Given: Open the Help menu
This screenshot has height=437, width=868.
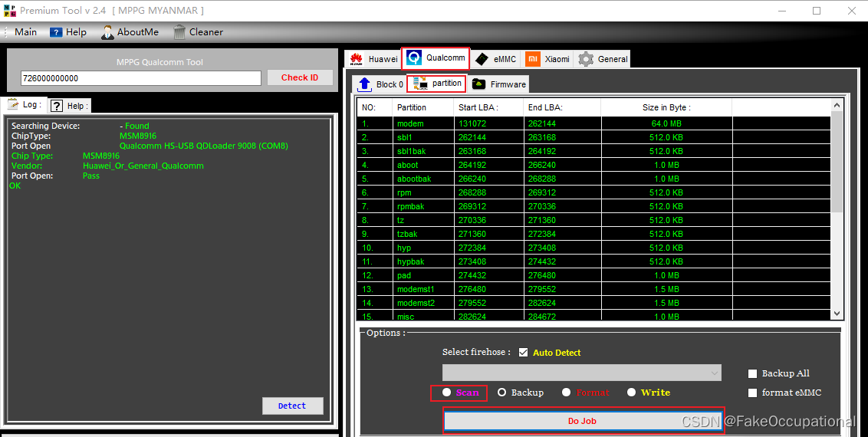Looking at the screenshot, I should pyautogui.click(x=68, y=32).
